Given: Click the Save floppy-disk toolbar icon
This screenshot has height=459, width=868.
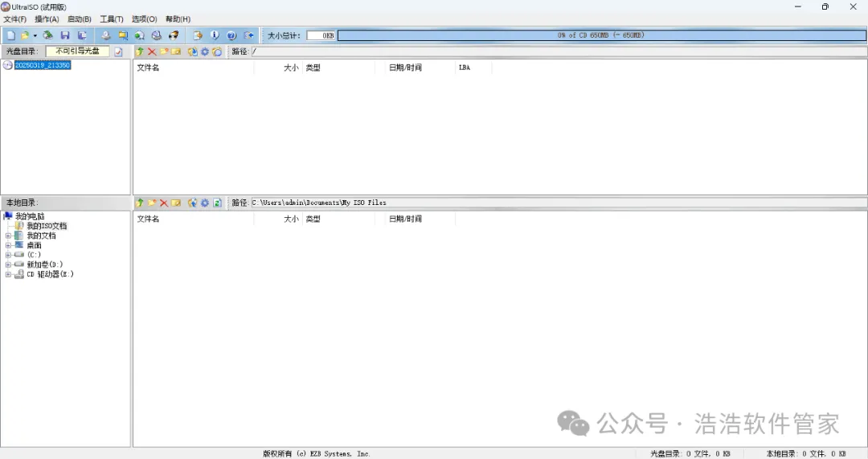Looking at the screenshot, I should coord(65,35).
